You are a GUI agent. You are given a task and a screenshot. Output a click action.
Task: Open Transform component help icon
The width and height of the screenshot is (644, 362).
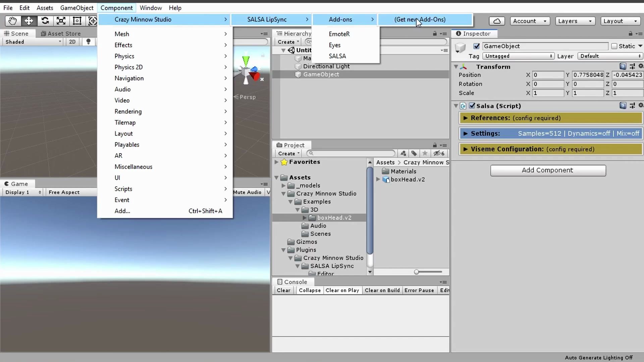click(x=623, y=66)
